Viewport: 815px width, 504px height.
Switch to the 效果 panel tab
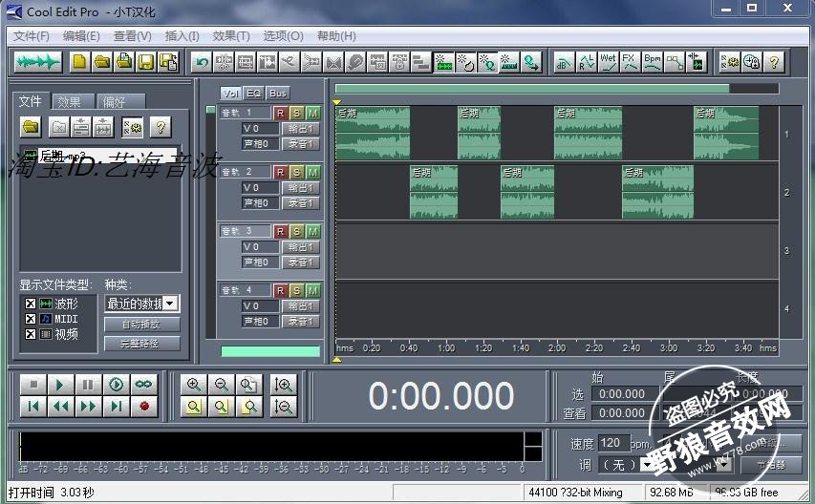pyautogui.click(x=73, y=102)
